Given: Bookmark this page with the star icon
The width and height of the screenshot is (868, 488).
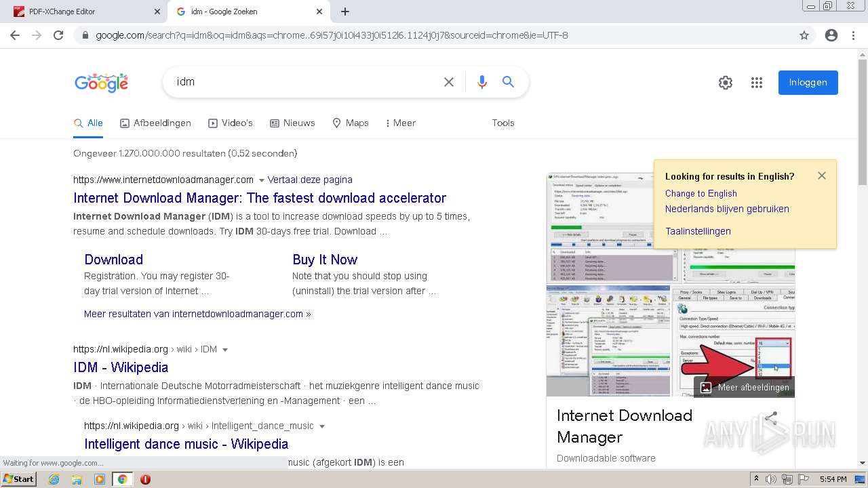Looking at the screenshot, I should click(804, 35).
